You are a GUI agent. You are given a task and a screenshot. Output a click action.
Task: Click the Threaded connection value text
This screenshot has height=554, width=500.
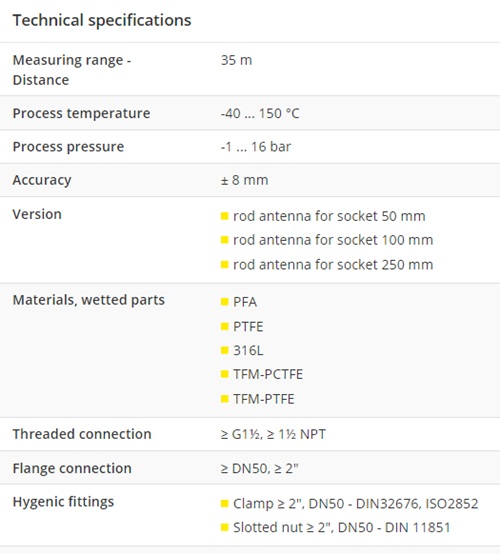(x=273, y=434)
